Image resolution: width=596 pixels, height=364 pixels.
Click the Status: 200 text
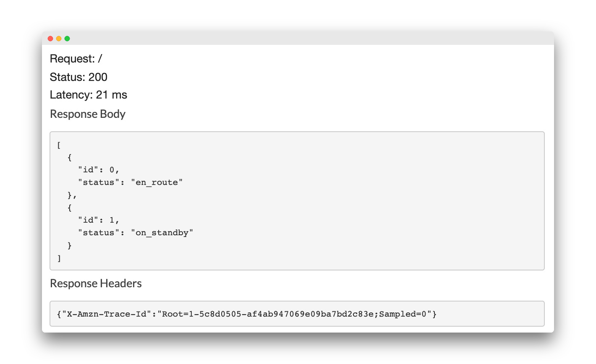(78, 77)
